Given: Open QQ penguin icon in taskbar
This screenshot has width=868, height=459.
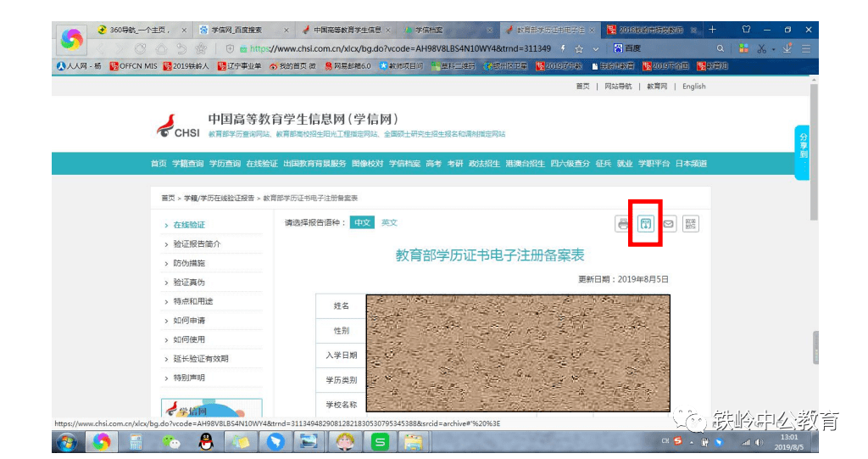Looking at the screenshot, I should click(x=204, y=441).
